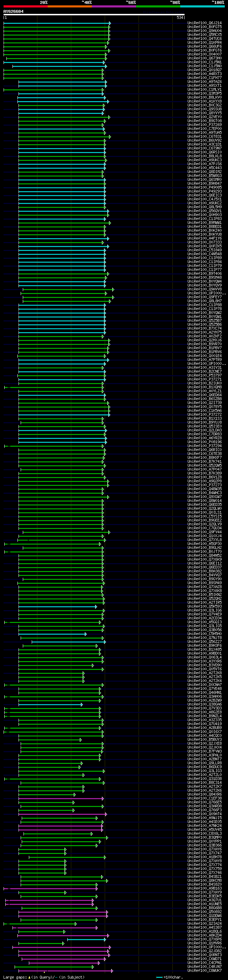Click label UniRef100_C8WUK7
Screen dimensions: 228x980
(x=204, y=971)
